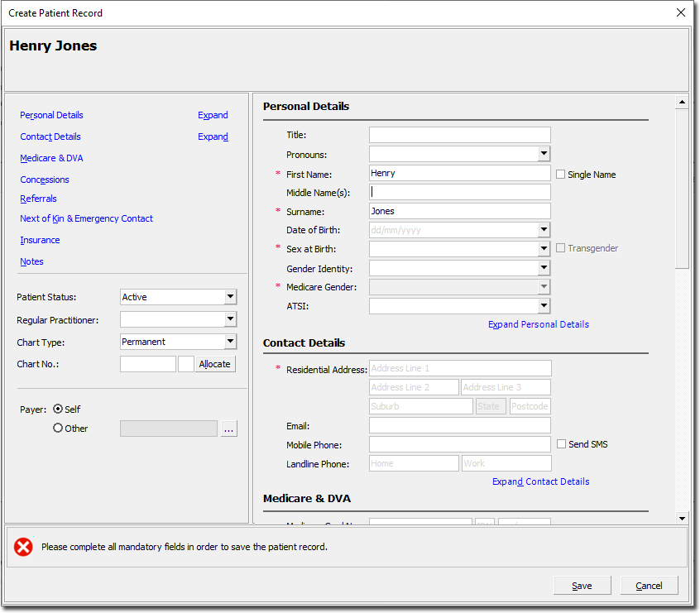The width and height of the screenshot is (700, 613).
Task: Click the red error icon in status bar
Action: (23, 547)
